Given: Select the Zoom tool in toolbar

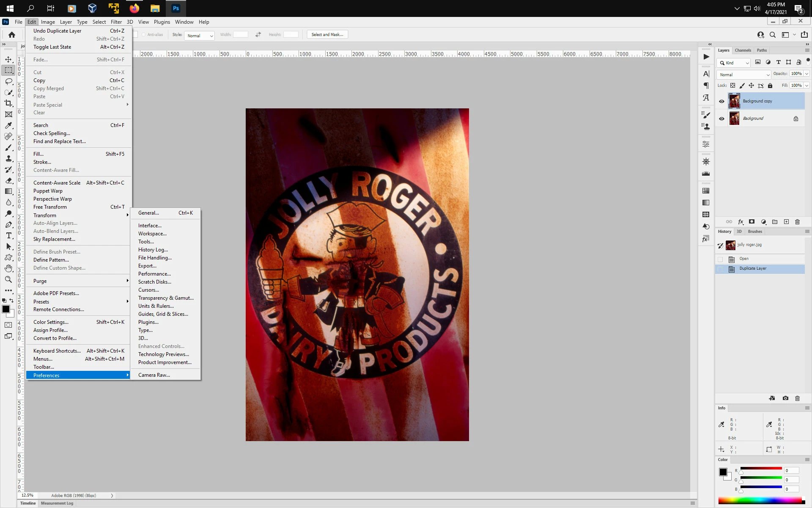Looking at the screenshot, I should point(8,279).
